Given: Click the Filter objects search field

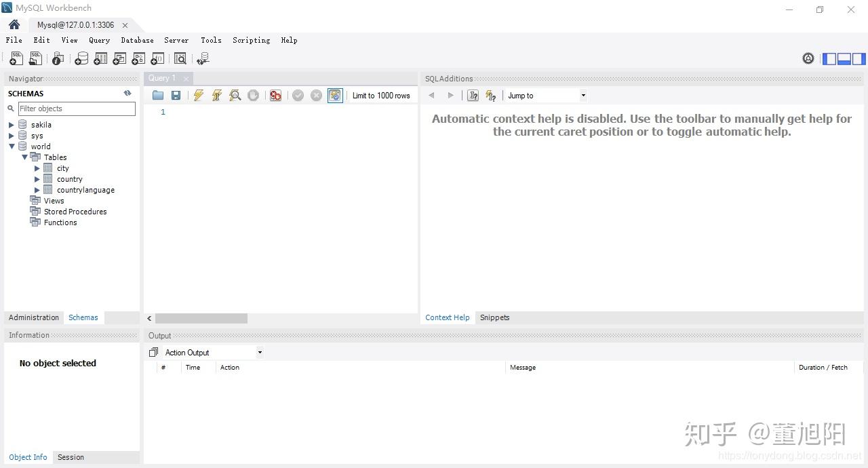Looking at the screenshot, I should coord(77,109).
